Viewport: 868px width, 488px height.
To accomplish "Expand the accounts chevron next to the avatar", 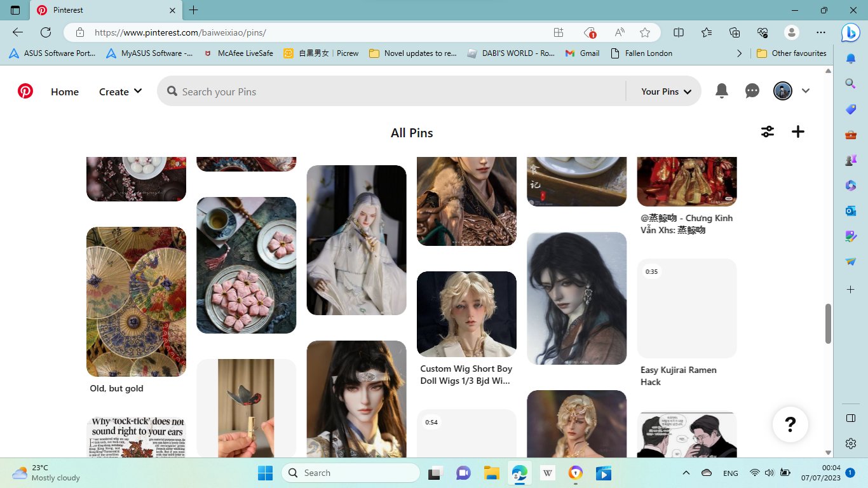I will [806, 91].
